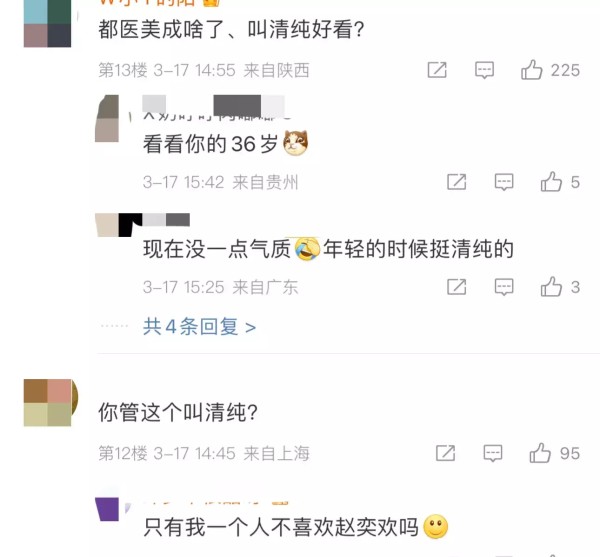Screen dimensions: 600x557
Task: Like the 广东 reply with 3 likes
Action: [x=551, y=287]
